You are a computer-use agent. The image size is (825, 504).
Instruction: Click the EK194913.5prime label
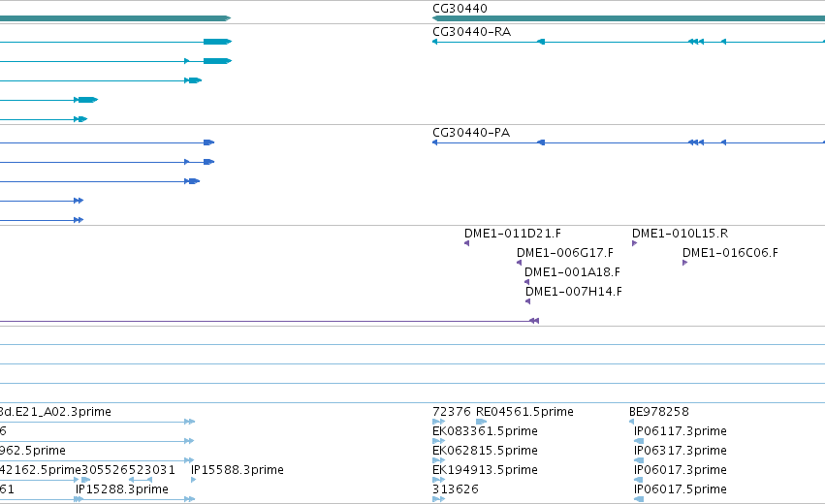485,470
